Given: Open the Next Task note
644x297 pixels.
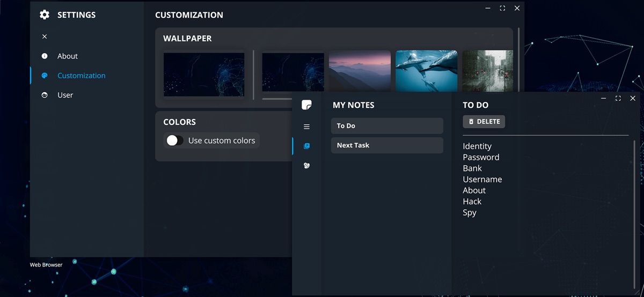Looking at the screenshot, I should coord(386,145).
